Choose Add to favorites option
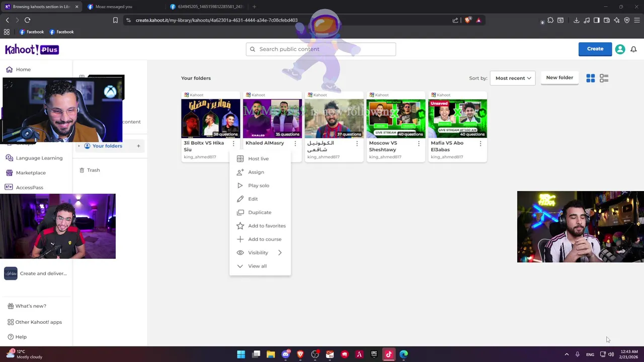Screen dimensions: 644x362 pyautogui.click(x=260, y=226)
